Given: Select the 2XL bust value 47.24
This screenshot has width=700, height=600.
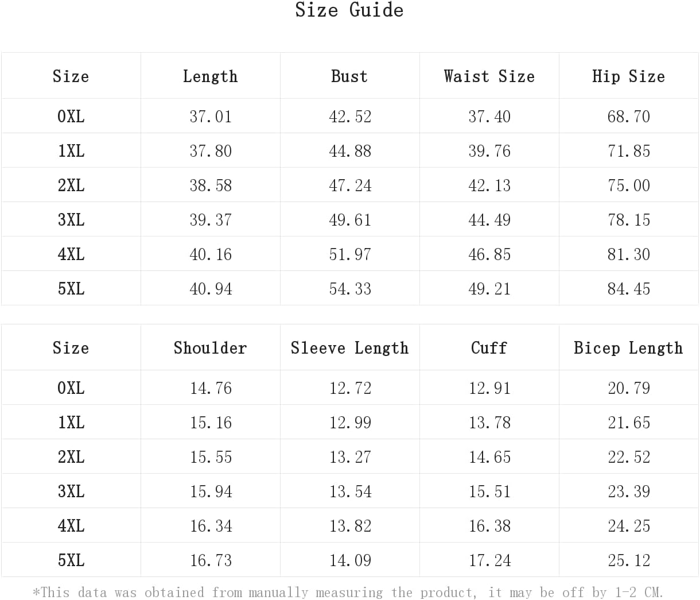Looking at the screenshot, I should click(350, 185).
